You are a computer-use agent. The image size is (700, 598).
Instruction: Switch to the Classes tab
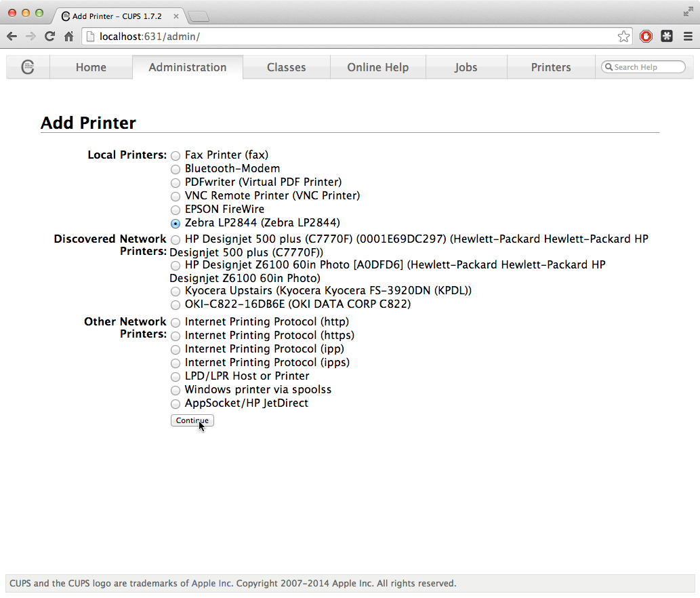click(x=286, y=67)
